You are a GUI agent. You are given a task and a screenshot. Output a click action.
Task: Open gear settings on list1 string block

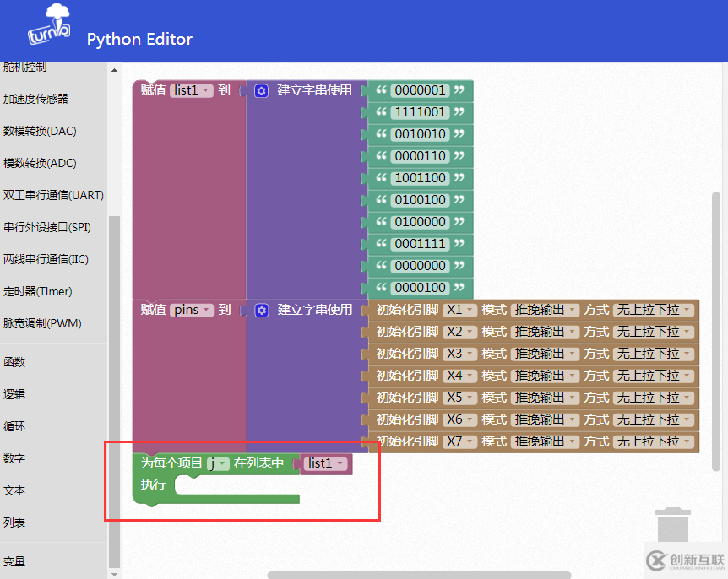pyautogui.click(x=261, y=90)
